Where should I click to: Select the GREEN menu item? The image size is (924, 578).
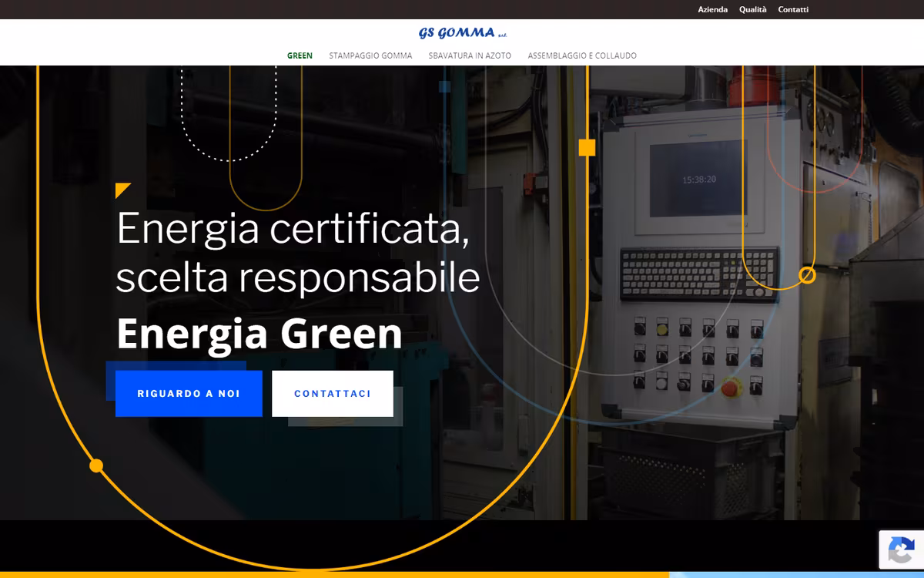300,55
